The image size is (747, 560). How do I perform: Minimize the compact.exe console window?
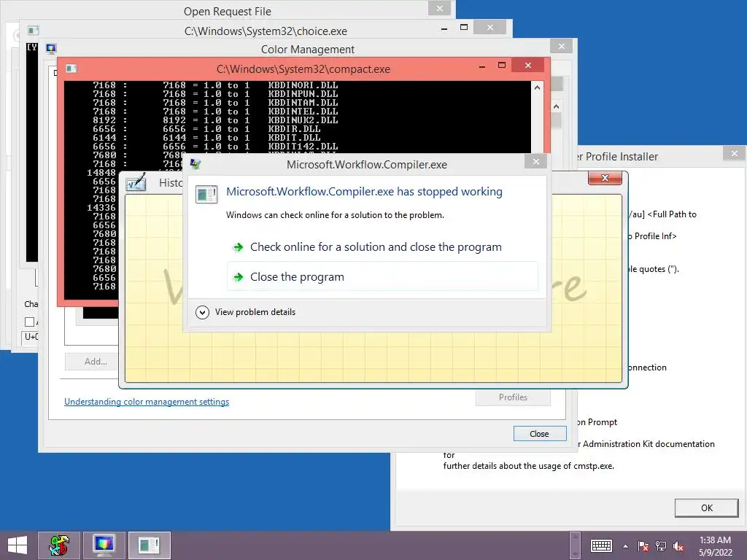[x=482, y=66]
